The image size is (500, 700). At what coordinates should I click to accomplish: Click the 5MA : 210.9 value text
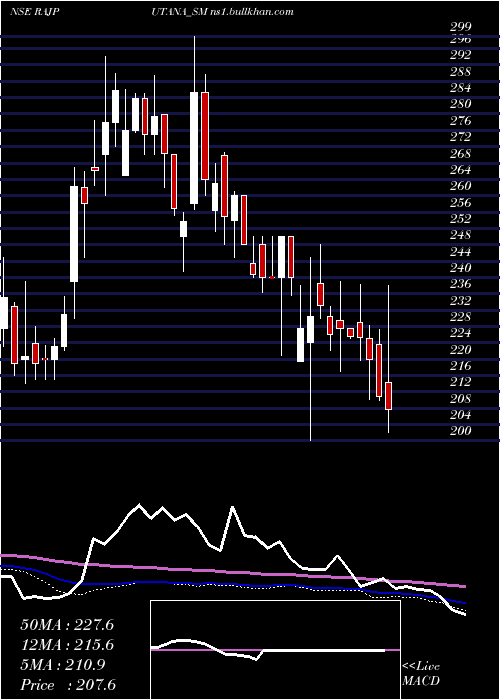click(63, 665)
